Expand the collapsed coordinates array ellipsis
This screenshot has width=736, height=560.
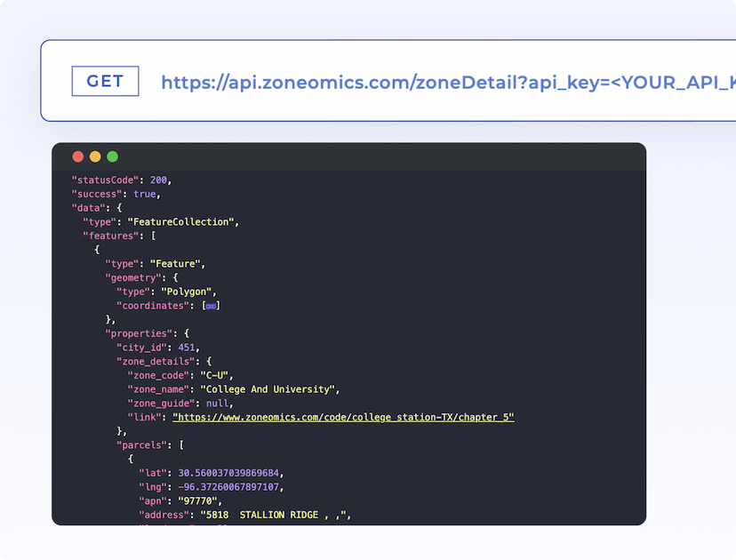(211, 306)
